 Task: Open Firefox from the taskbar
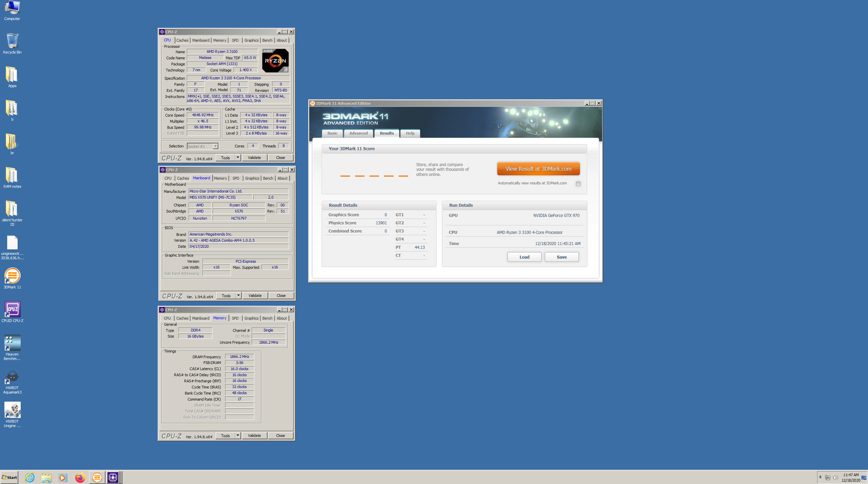coord(80,478)
